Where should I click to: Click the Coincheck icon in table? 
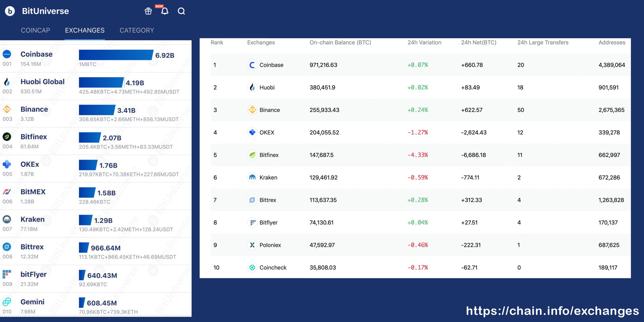252,267
